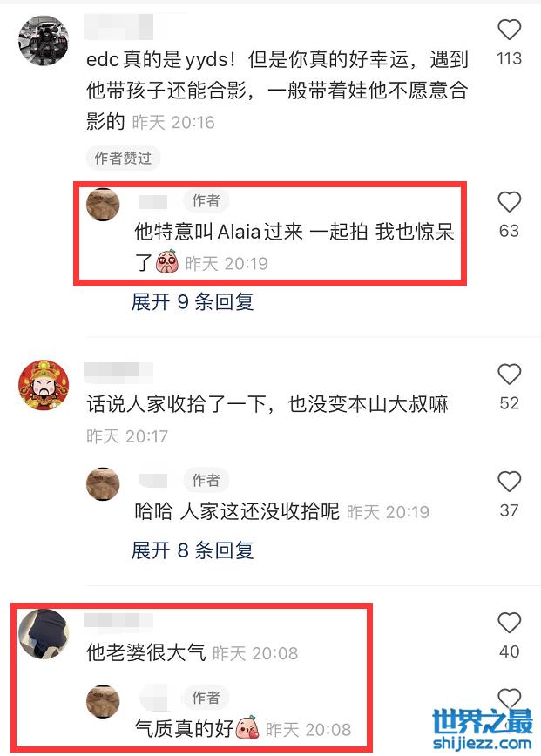Like the author reply 气质真的好

point(509,699)
